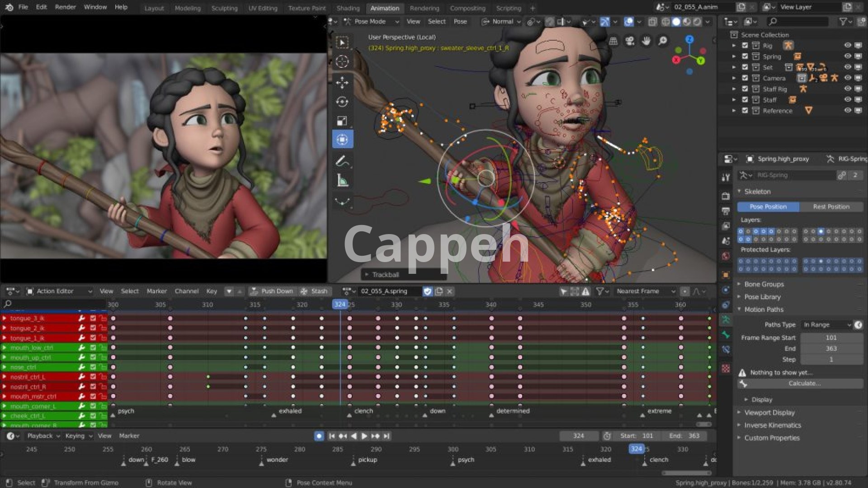Hide the Spring collection in outliner
This screenshot has width=868, height=488.
[847, 56]
